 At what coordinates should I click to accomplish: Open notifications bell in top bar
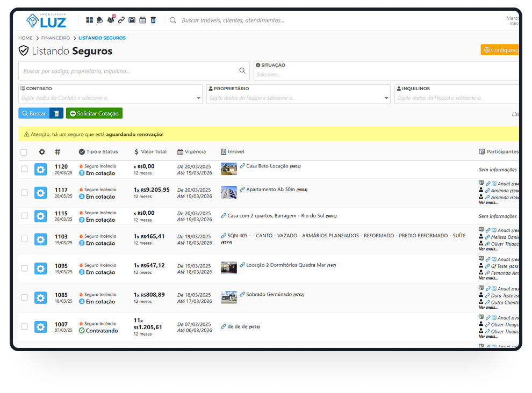coord(100,20)
